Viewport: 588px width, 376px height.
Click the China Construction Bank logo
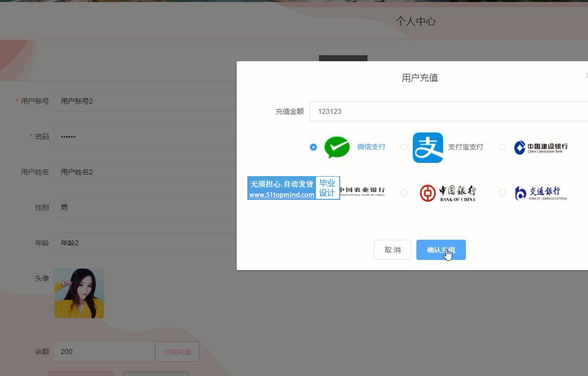click(541, 147)
